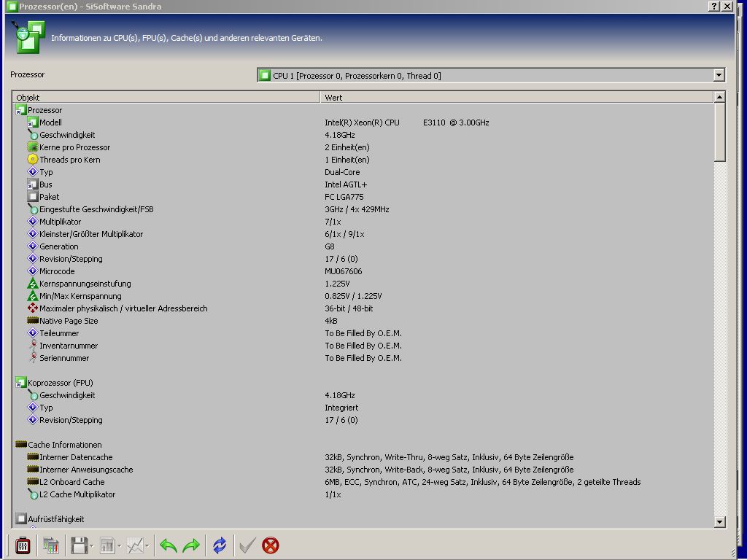Select the Interner Anweisungscache row
Image resolution: width=747 pixels, height=560 pixels.
pyautogui.click(x=363, y=470)
